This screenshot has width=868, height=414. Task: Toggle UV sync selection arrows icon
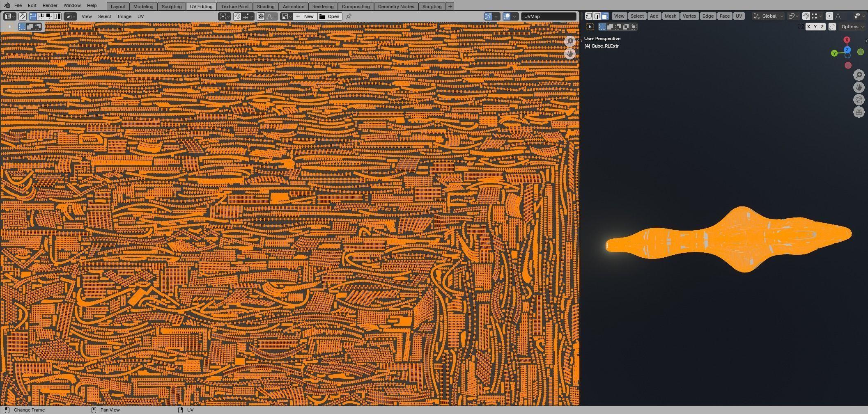(x=23, y=16)
